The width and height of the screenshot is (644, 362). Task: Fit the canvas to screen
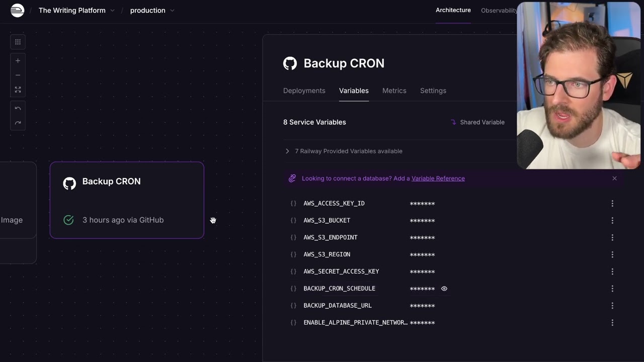(18, 89)
